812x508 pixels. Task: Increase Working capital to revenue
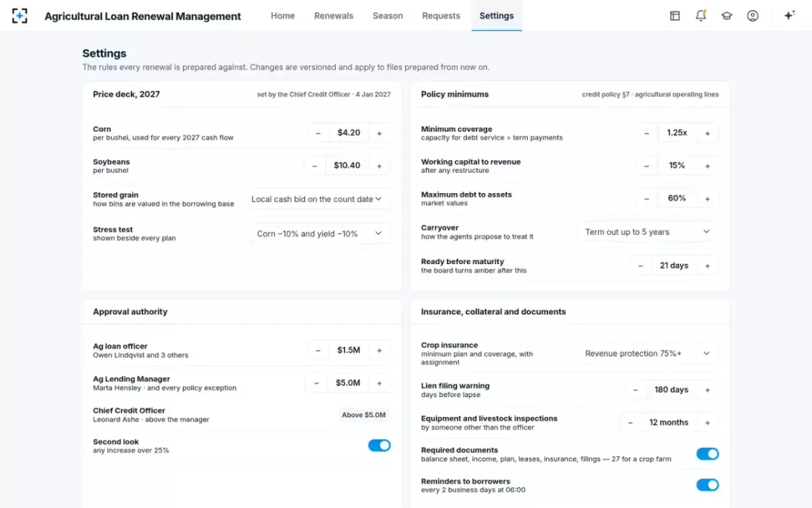point(708,166)
